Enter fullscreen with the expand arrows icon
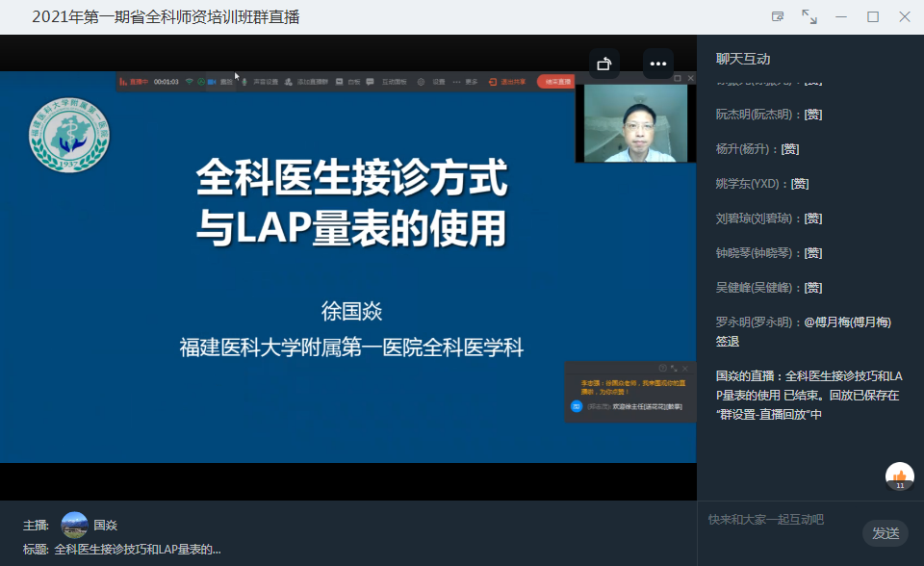The width and height of the screenshot is (924, 566). 809,17
